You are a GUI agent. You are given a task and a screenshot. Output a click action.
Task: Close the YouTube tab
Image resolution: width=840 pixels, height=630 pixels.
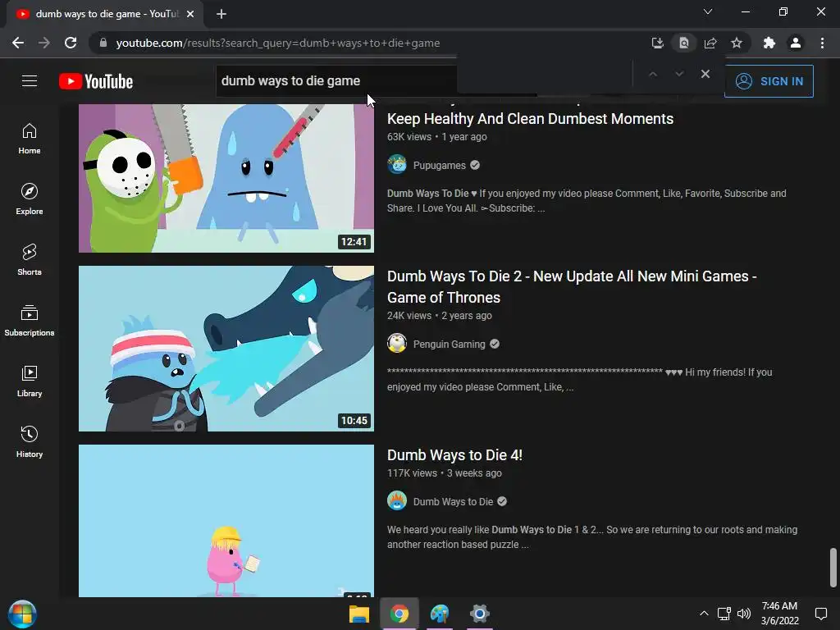[190, 14]
